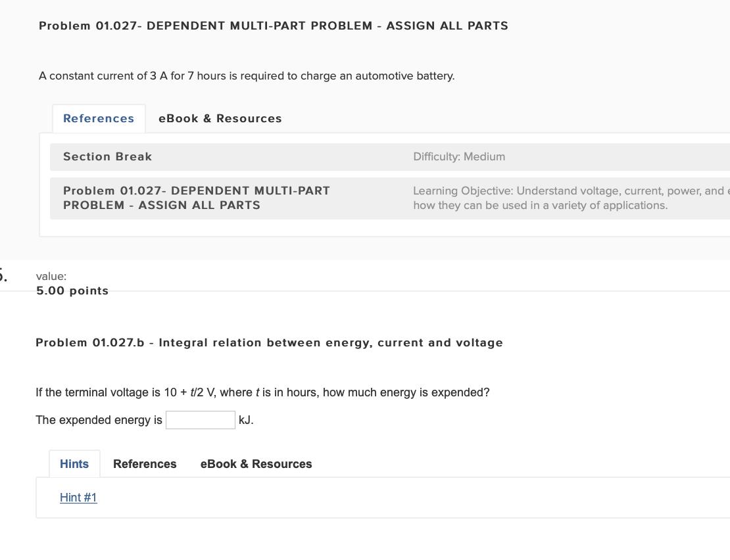Switch to the lower References tab
The image size is (730, 560).
tap(145, 463)
